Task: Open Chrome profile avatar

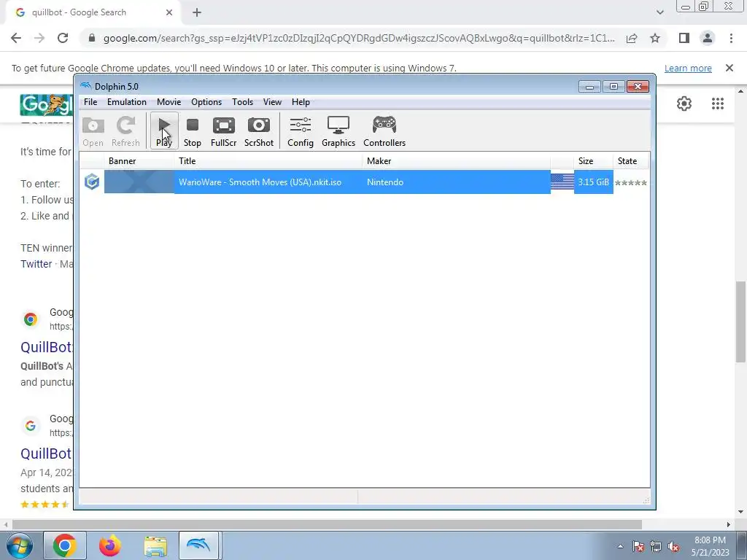Action: [x=708, y=38]
